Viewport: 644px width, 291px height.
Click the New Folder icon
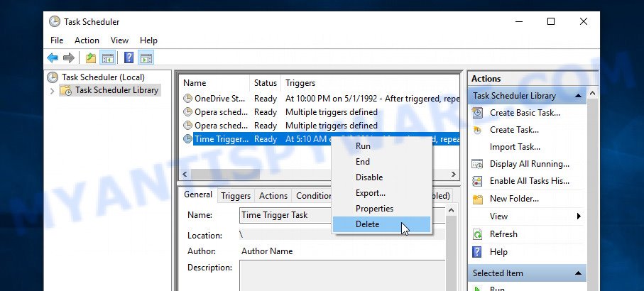[477, 199]
